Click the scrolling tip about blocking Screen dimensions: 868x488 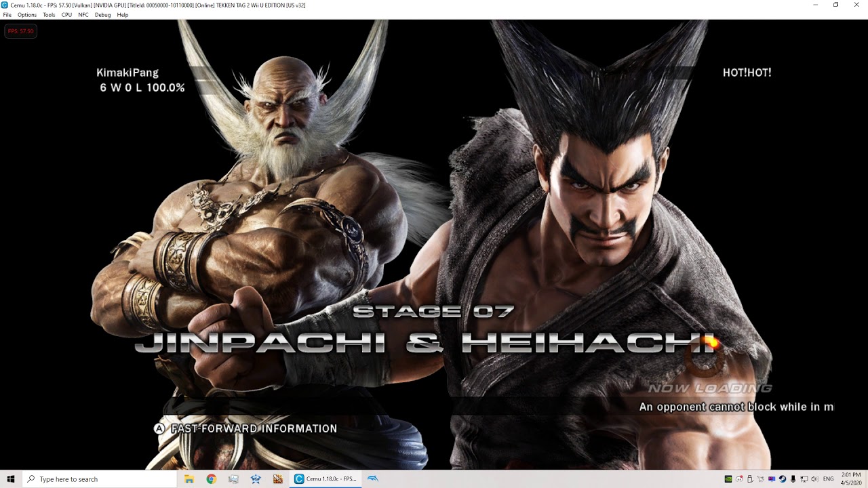(736, 407)
